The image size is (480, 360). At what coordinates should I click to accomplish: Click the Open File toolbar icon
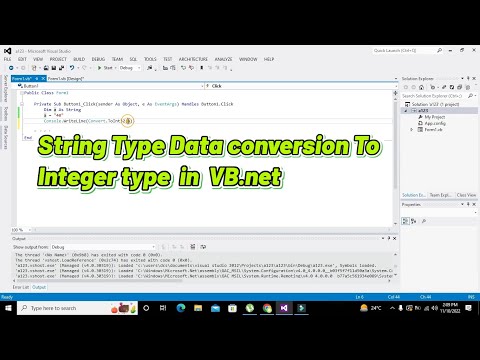[x=46, y=68]
